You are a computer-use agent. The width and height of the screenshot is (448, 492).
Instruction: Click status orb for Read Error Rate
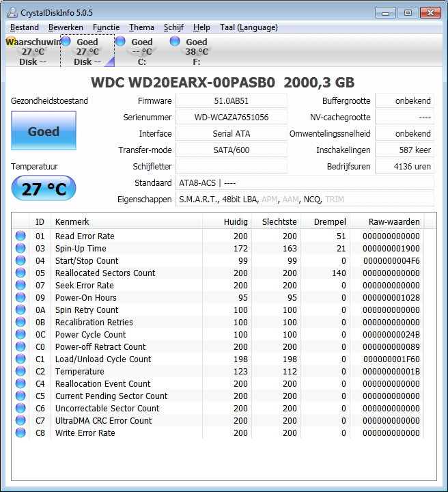coord(20,236)
